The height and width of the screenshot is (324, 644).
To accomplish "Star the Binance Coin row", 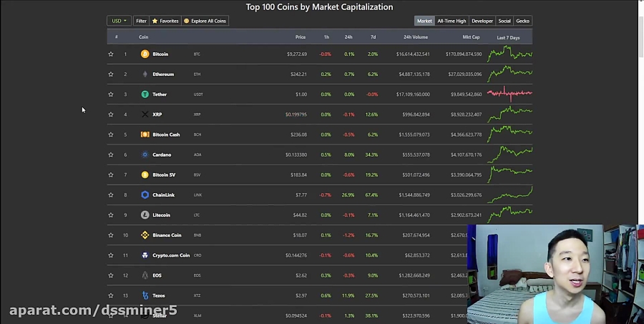I will point(110,235).
